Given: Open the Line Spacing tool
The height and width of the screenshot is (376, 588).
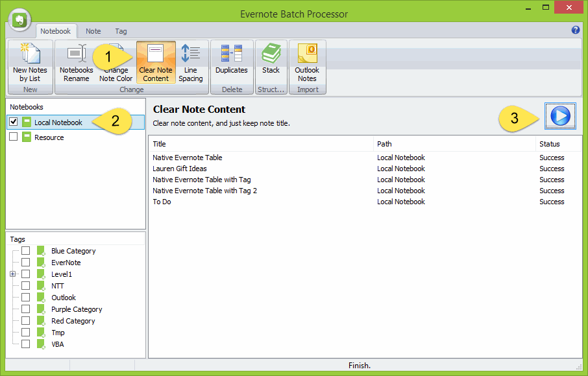Looking at the screenshot, I should point(191,62).
